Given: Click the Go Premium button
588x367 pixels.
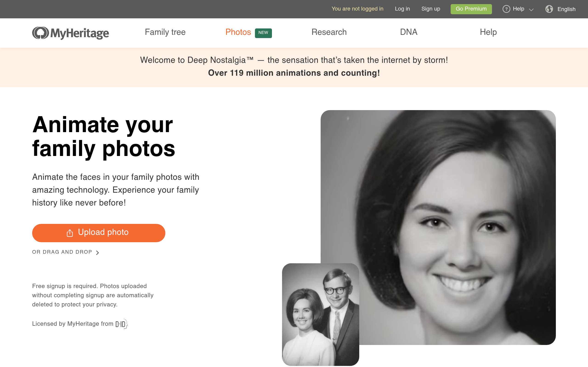Looking at the screenshot, I should point(471,9).
